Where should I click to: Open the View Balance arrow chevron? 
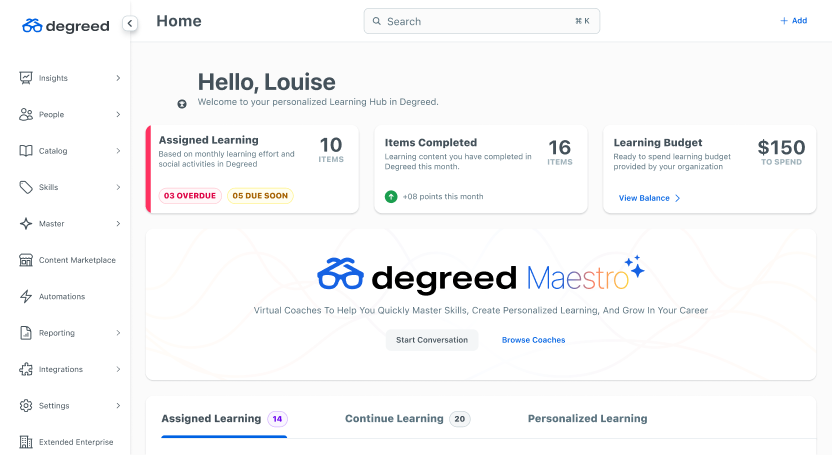coord(678,198)
